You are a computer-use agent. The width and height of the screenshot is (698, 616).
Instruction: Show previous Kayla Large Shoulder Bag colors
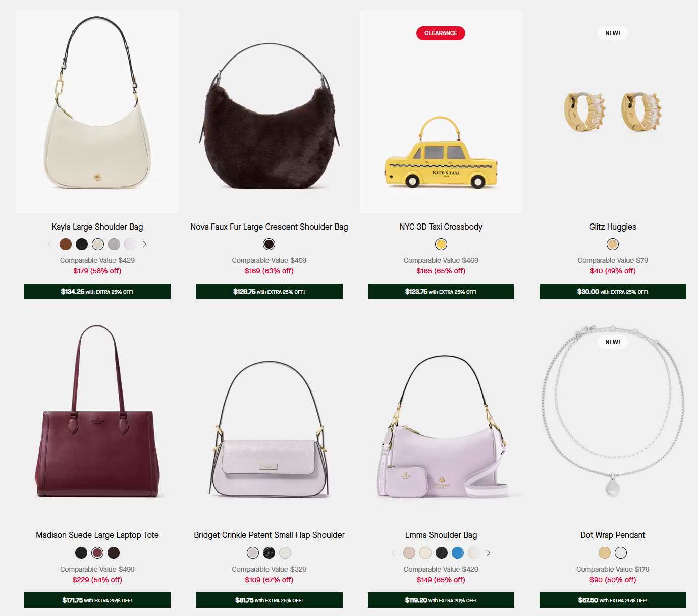pyautogui.click(x=49, y=244)
